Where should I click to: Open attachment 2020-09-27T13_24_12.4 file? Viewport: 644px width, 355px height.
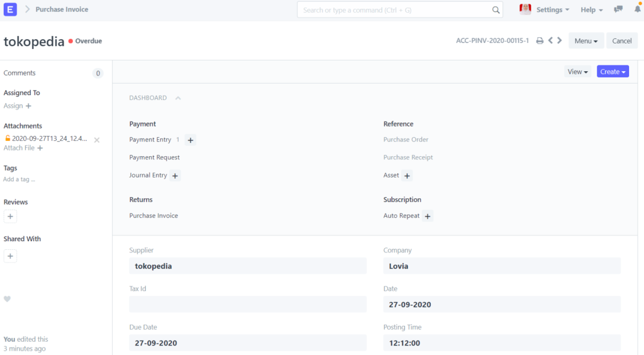click(49, 138)
